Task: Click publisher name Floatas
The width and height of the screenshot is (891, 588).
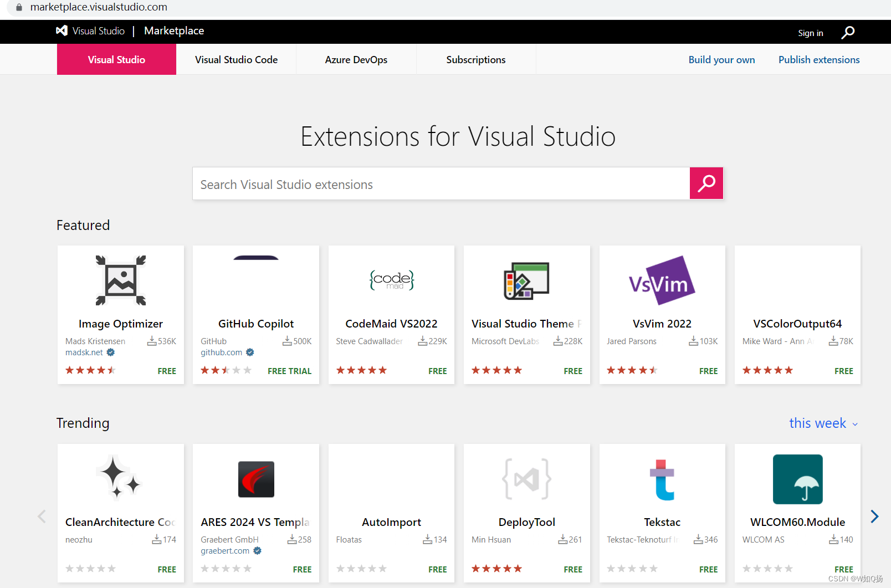Action: coord(349,540)
